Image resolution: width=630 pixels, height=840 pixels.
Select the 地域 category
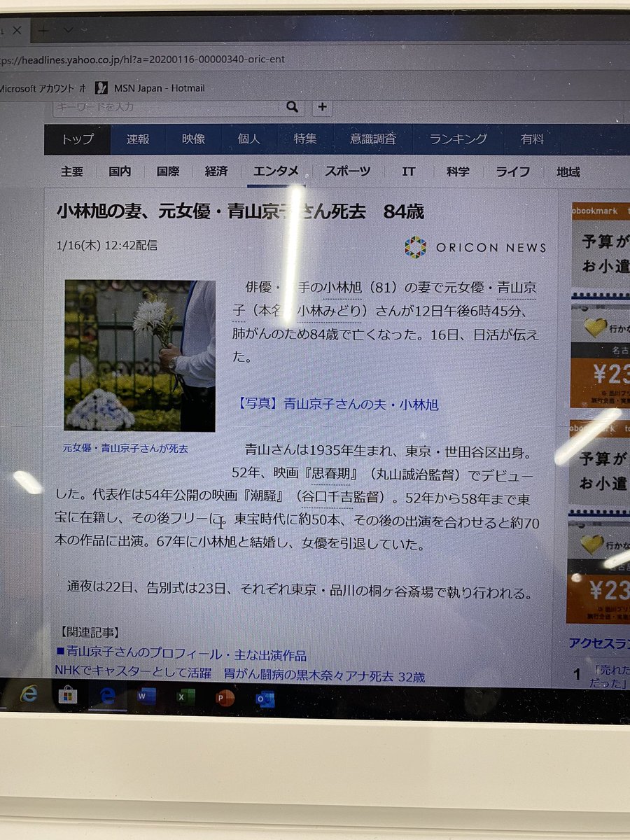568,171
